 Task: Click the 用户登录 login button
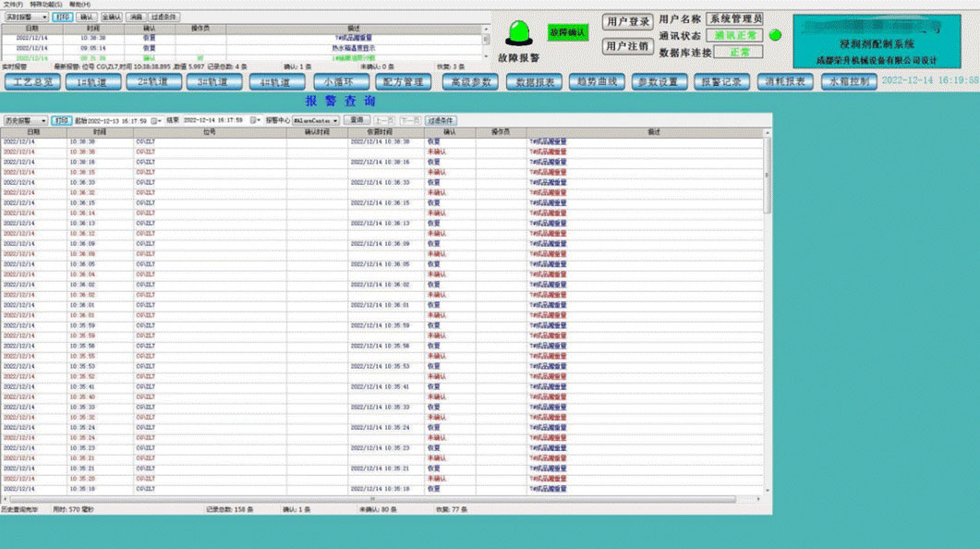[x=627, y=21]
